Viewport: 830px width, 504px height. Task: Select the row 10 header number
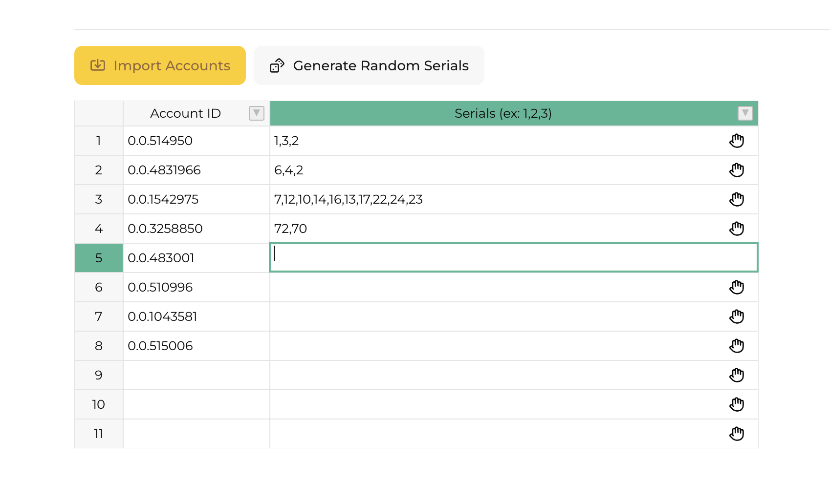tap(99, 404)
